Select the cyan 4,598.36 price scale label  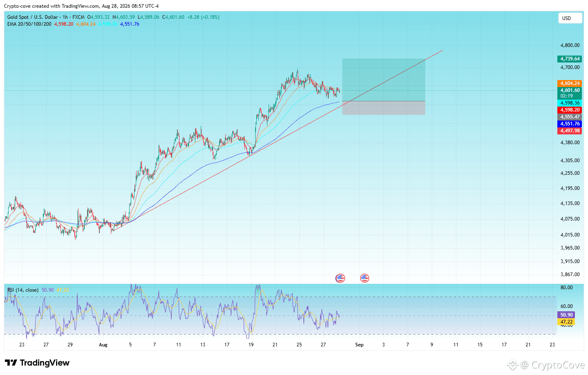click(570, 103)
